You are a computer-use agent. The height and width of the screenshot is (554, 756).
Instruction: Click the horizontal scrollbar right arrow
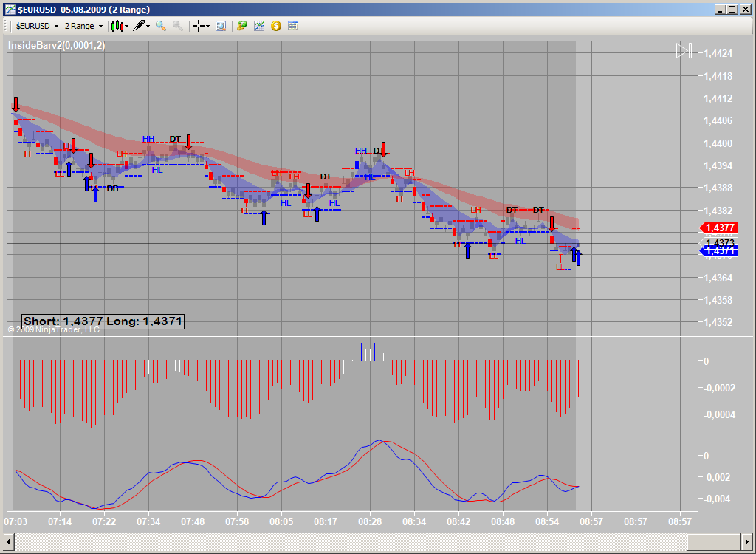747,541
